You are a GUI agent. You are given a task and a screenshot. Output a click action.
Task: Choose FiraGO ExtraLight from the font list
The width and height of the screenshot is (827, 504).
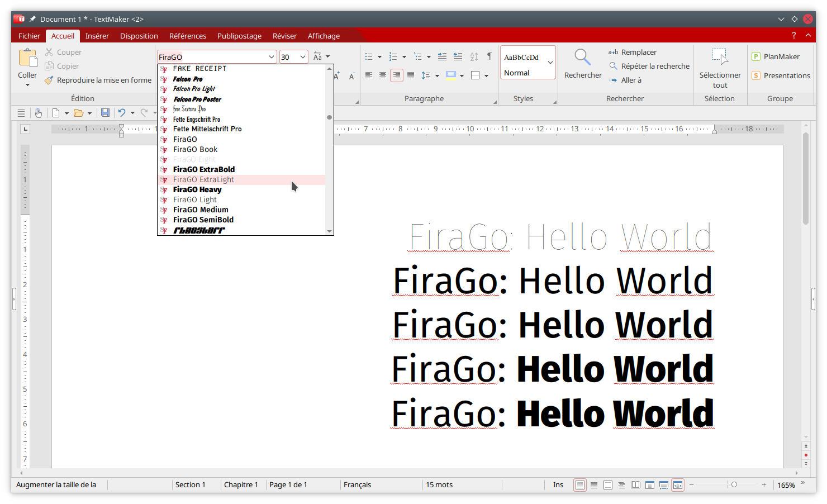pyautogui.click(x=203, y=179)
